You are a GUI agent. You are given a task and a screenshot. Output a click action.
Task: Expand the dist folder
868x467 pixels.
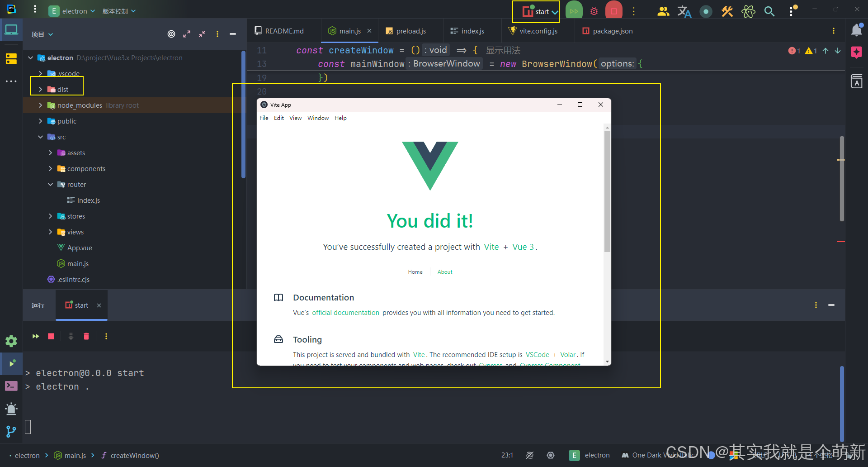coord(40,90)
